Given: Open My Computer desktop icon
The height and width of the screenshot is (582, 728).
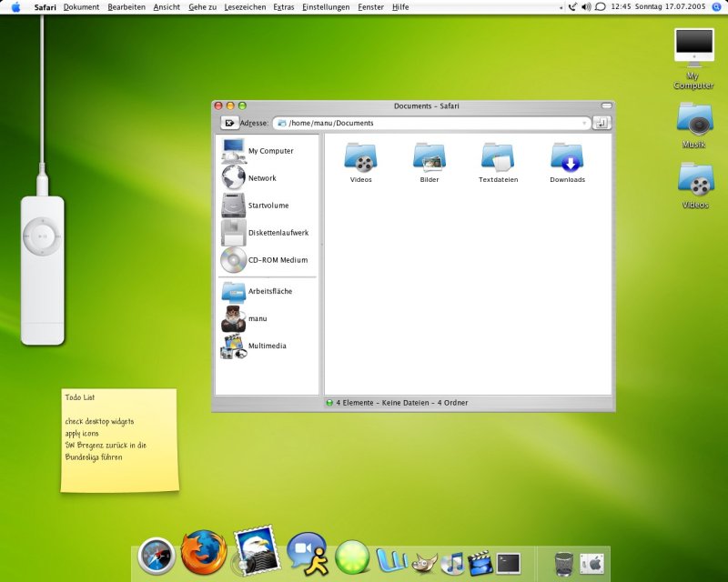Looking at the screenshot, I should (693, 58).
